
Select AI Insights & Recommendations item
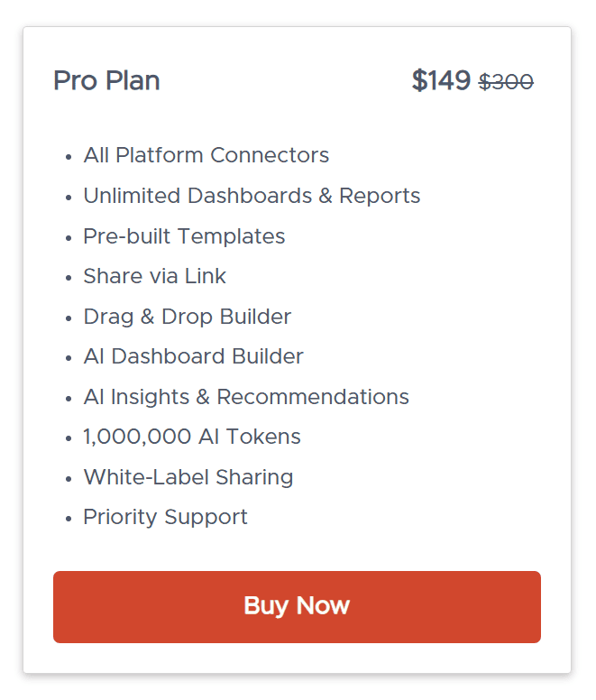pyautogui.click(x=245, y=397)
